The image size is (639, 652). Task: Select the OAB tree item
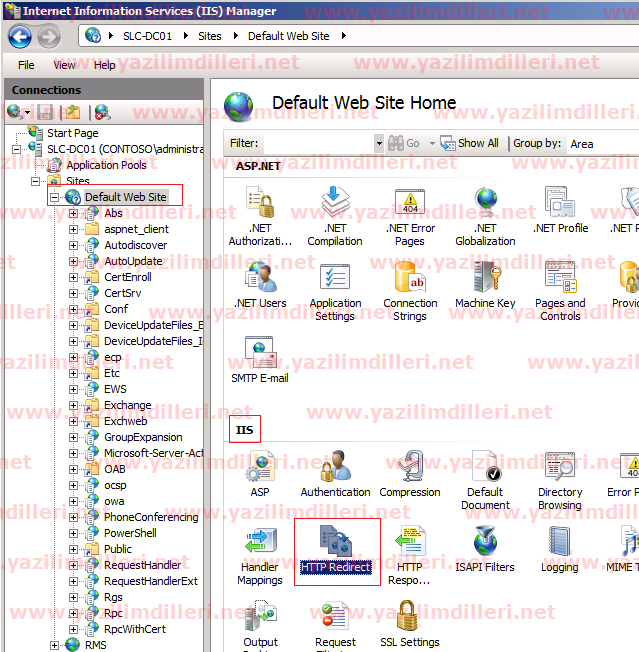click(x=115, y=469)
